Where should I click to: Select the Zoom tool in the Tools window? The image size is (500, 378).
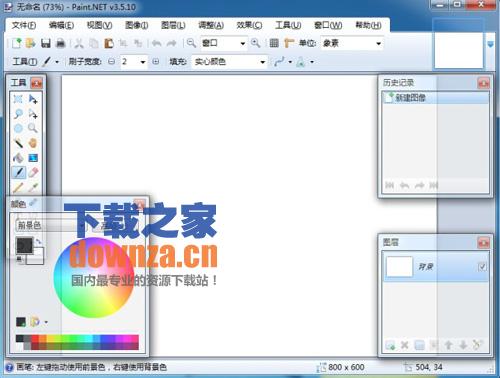pos(33,128)
